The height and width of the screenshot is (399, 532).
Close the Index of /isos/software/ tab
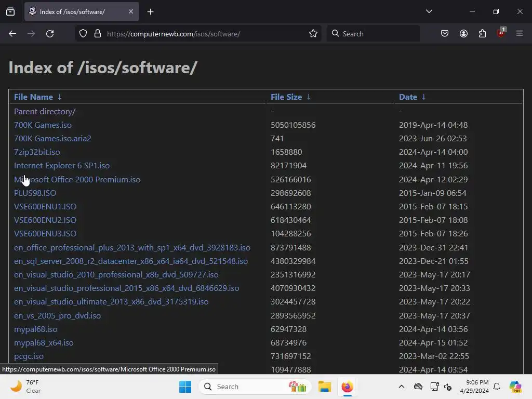[x=131, y=11]
